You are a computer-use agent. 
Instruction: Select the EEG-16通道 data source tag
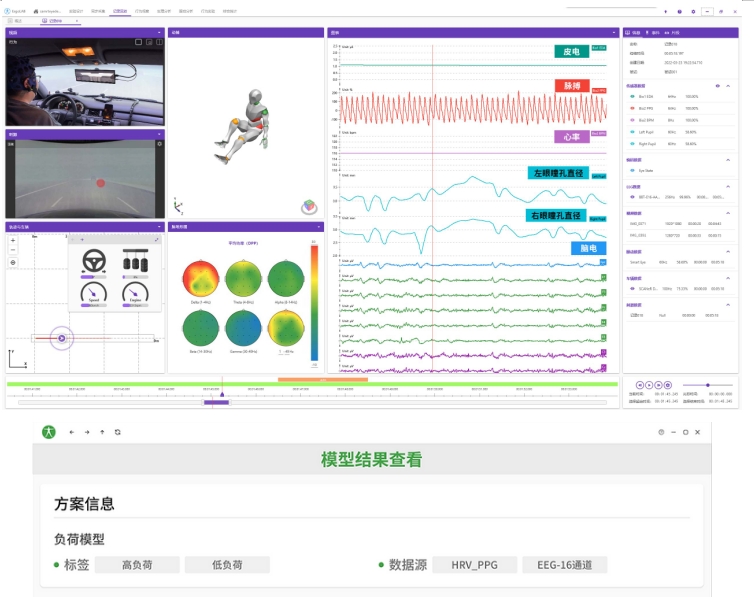(564, 565)
